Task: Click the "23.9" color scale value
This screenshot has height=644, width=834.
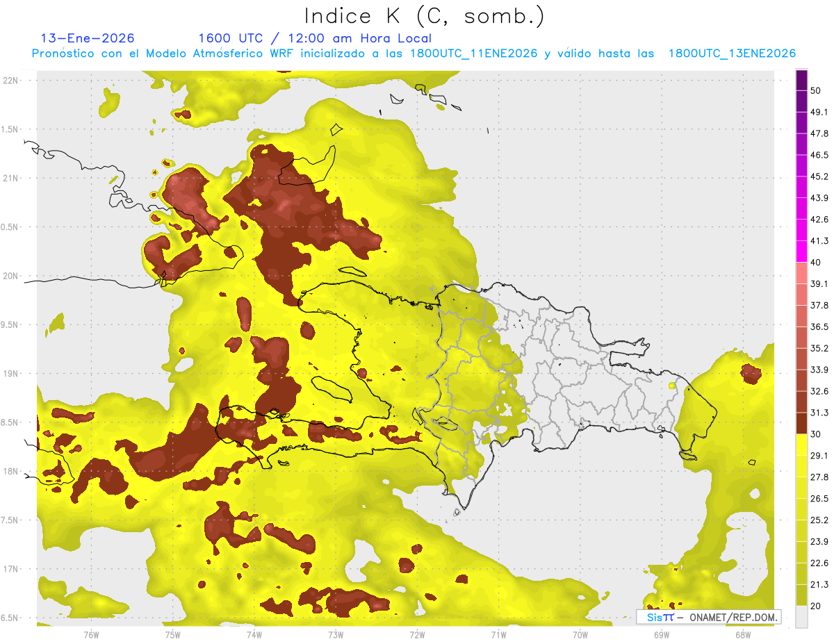Action: 819,542
